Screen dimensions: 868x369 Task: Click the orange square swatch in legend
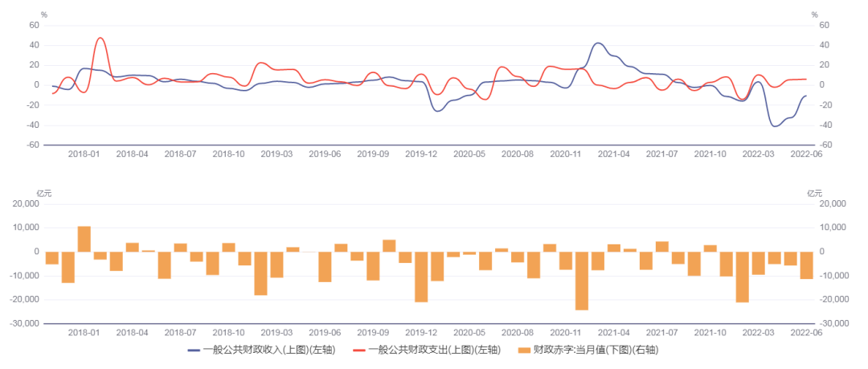(524, 351)
